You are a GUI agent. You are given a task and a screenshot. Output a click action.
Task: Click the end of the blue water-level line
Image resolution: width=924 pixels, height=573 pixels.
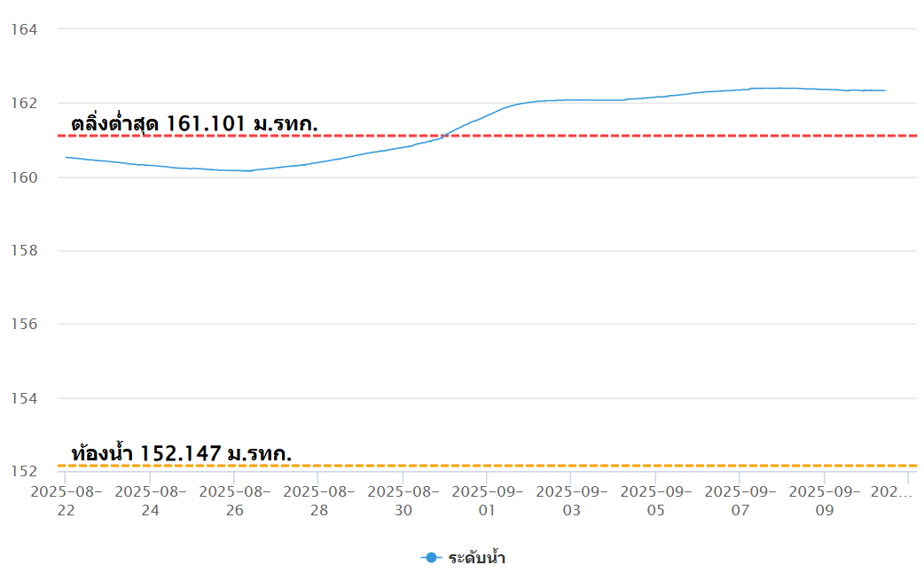[884, 90]
